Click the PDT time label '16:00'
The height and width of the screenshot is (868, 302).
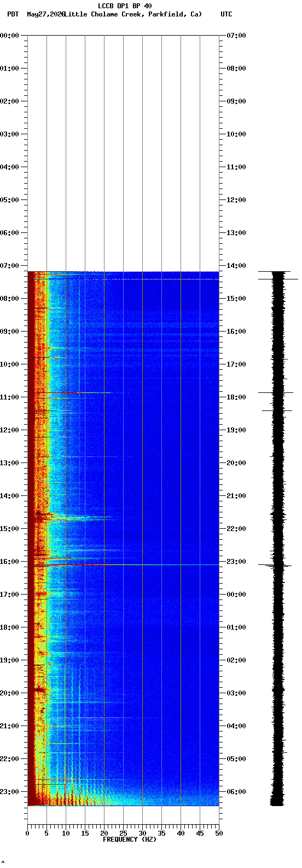9,562
